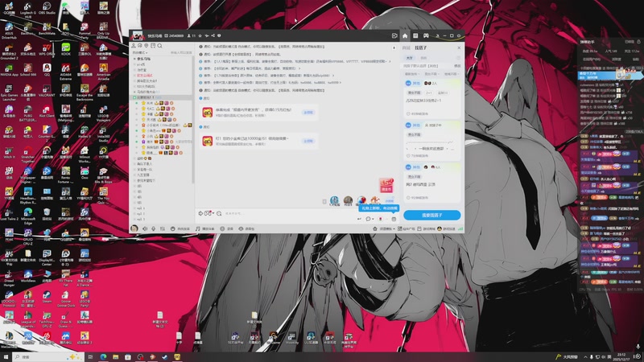Open the last filter dropdown in 找搭子 panel
This screenshot has width=644, height=362.
click(451, 74)
